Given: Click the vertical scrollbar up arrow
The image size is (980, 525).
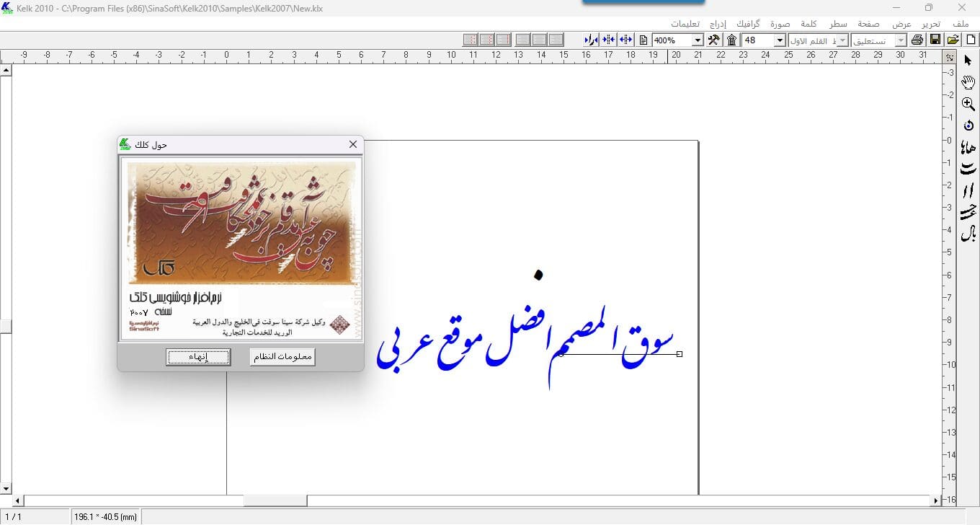Looking at the screenshot, I should (x=6, y=70).
